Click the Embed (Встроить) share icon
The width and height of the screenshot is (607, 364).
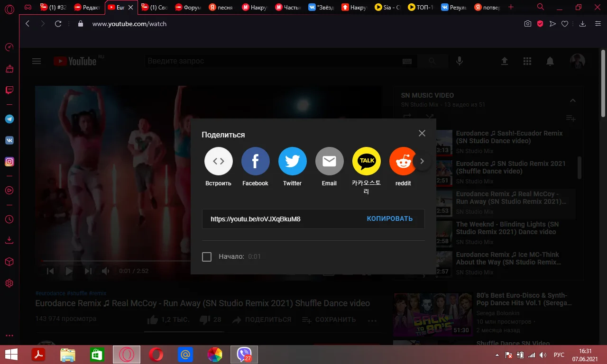218,161
